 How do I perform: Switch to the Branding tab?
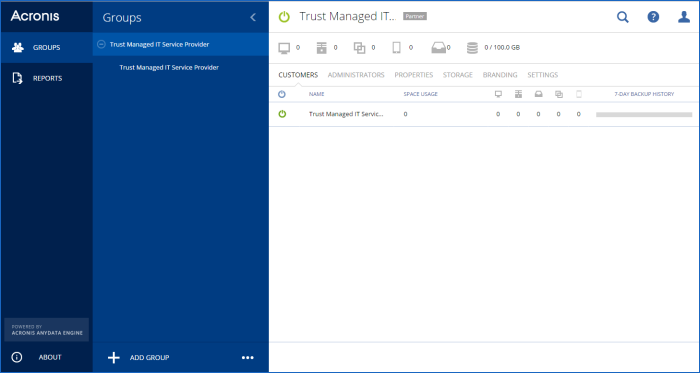(x=500, y=75)
